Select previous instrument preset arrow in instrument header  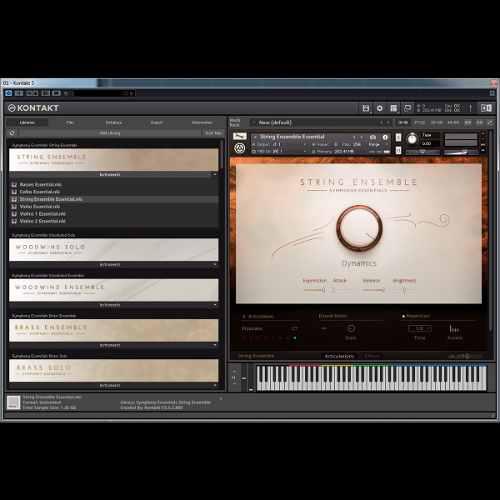pos(354,137)
